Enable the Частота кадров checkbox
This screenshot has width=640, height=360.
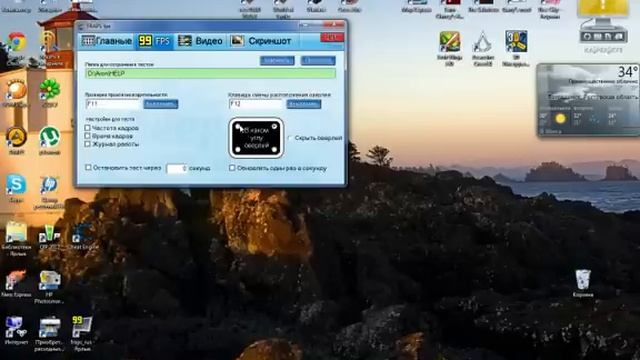[88, 128]
